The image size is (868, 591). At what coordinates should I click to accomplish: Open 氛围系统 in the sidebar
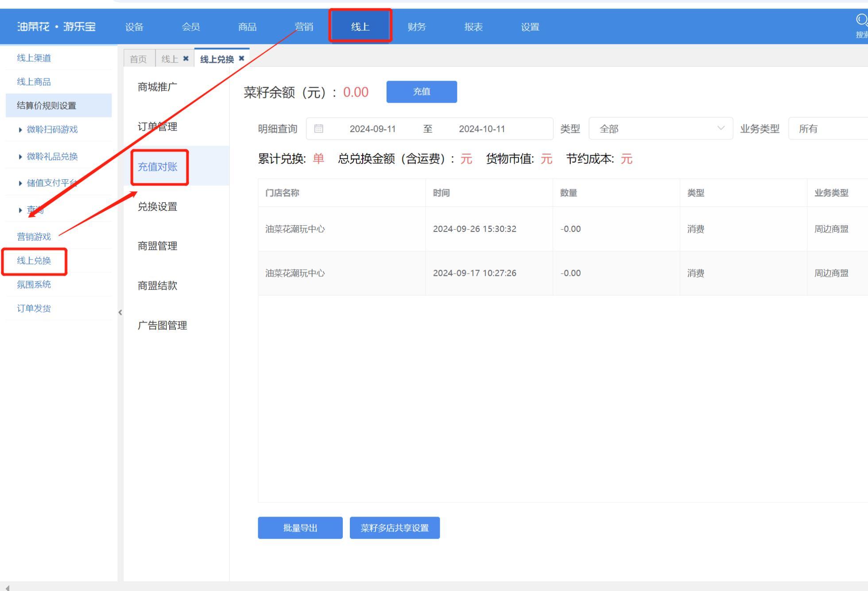point(34,285)
